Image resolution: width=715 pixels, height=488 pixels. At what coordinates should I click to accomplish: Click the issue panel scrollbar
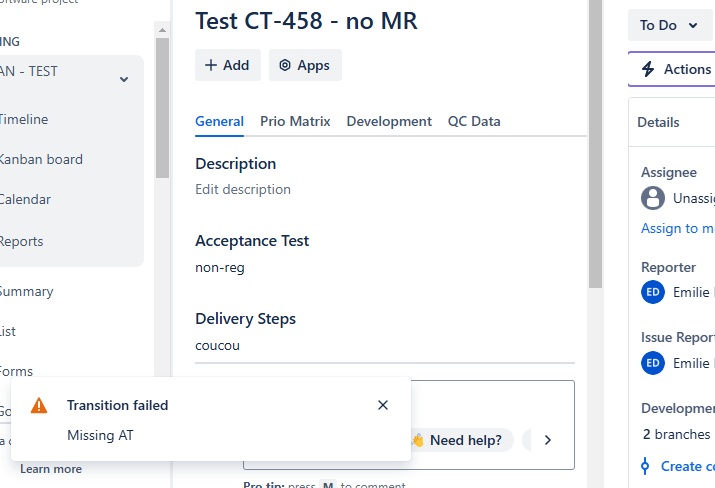[595, 144]
